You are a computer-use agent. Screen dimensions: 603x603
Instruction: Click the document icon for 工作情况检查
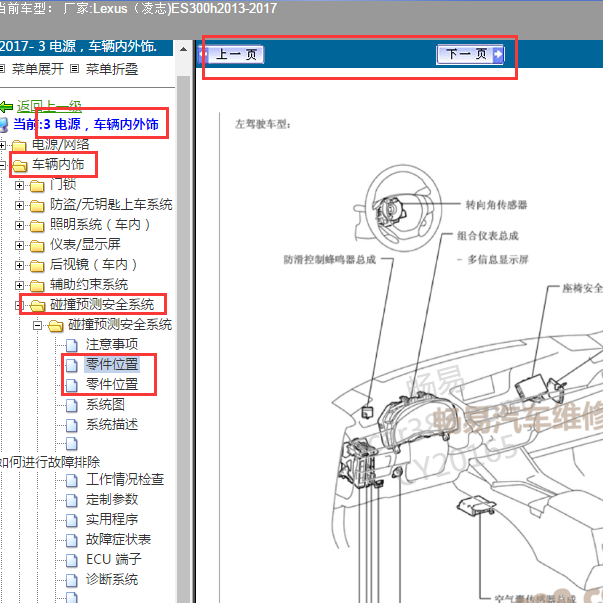click(x=72, y=480)
